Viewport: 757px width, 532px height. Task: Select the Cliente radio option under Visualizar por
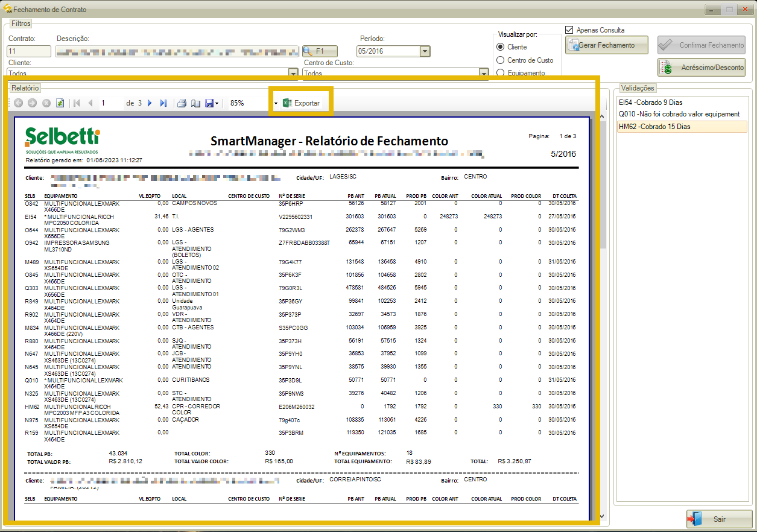500,47
